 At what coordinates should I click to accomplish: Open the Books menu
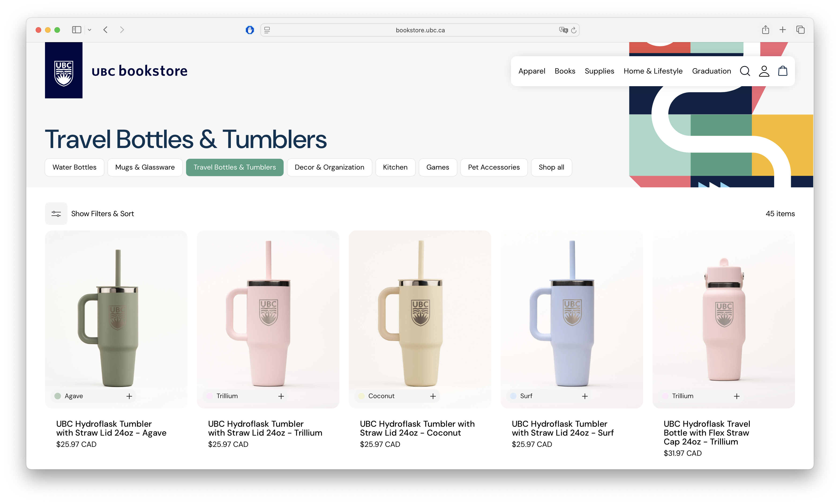[x=565, y=71]
